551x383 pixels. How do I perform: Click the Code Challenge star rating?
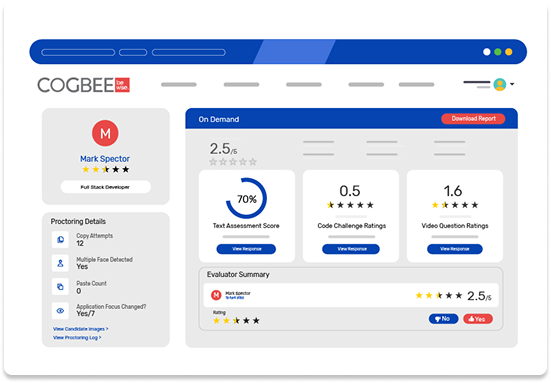[350, 205]
